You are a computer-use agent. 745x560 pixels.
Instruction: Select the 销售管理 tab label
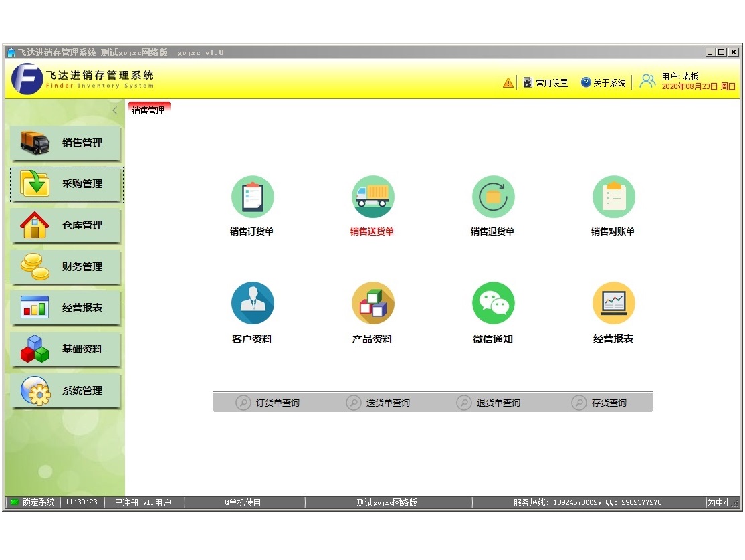point(148,110)
